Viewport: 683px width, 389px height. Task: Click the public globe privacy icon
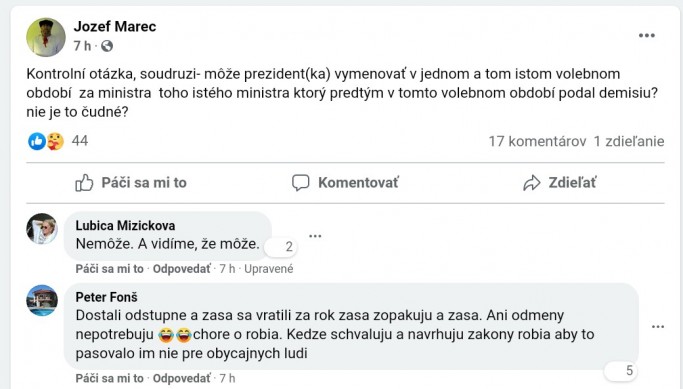tap(107, 46)
